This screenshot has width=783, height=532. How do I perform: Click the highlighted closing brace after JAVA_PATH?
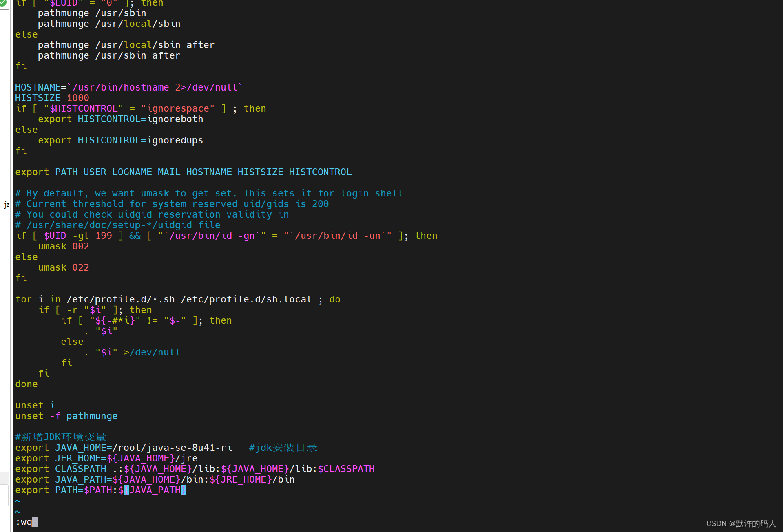(x=184, y=490)
